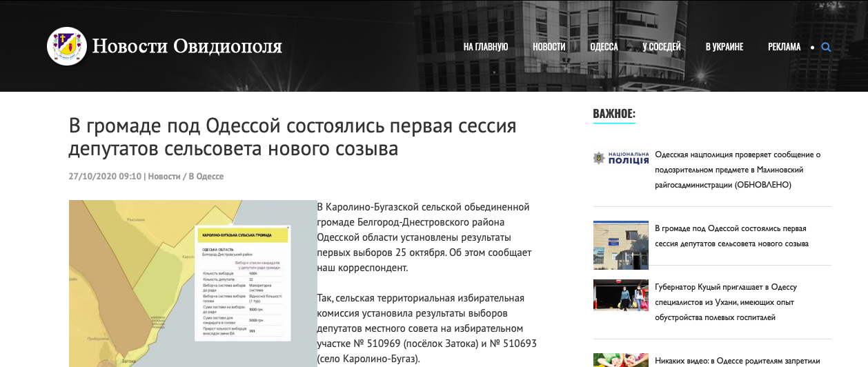Click the Национальна Поліція logo thumbnail
This screenshot has height=367, width=868.
pyautogui.click(x=621, y=159)
